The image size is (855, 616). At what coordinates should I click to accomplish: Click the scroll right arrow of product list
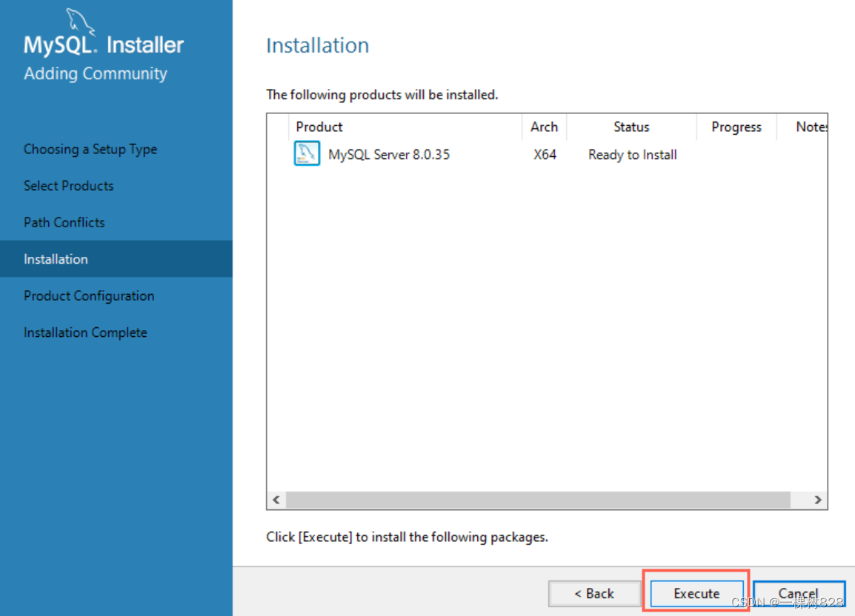[817, 500]
